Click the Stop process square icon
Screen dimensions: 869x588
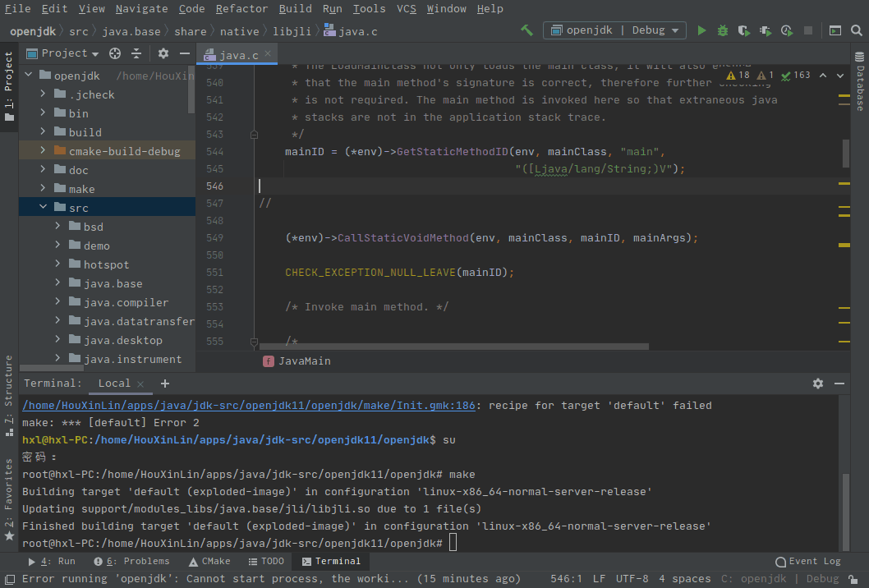coord(808,30)
